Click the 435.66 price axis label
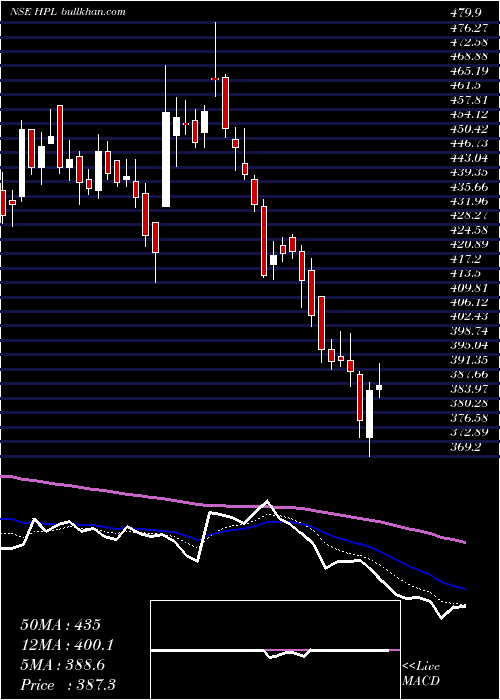 click(x=469, y=187)
